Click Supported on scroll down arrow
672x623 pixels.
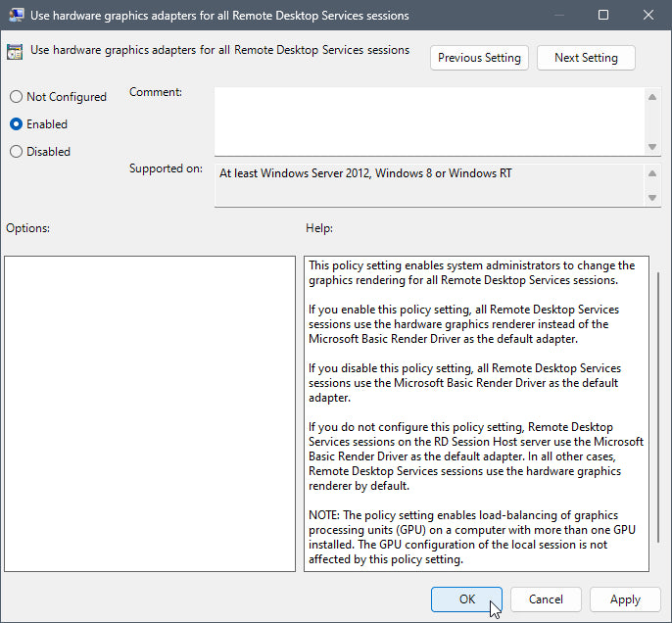point(652,197)
